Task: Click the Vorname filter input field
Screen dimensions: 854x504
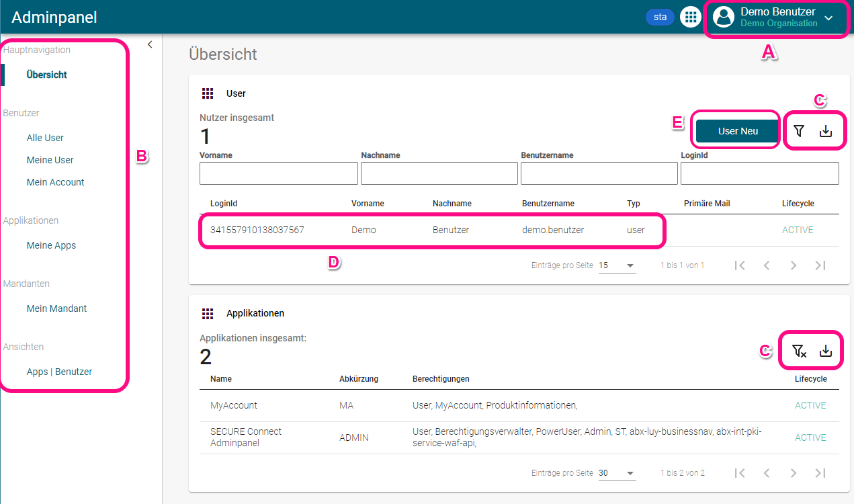Action: [278, 173]
